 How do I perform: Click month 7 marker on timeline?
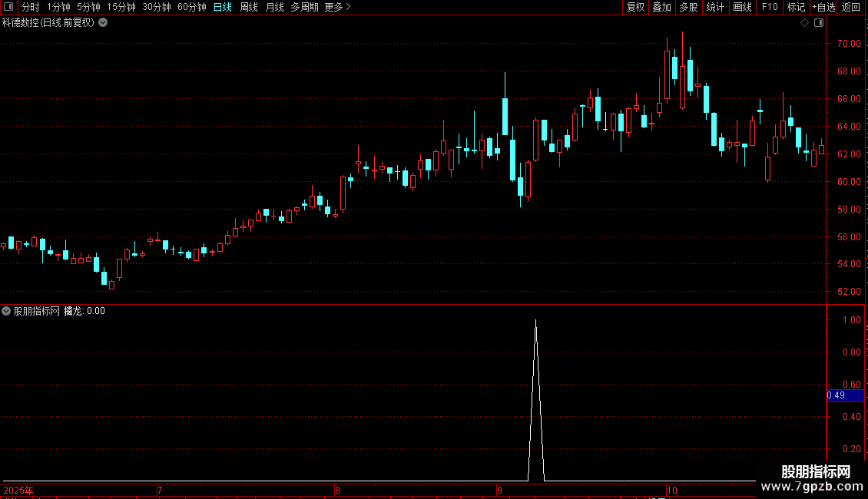click(x=160, y=490)
